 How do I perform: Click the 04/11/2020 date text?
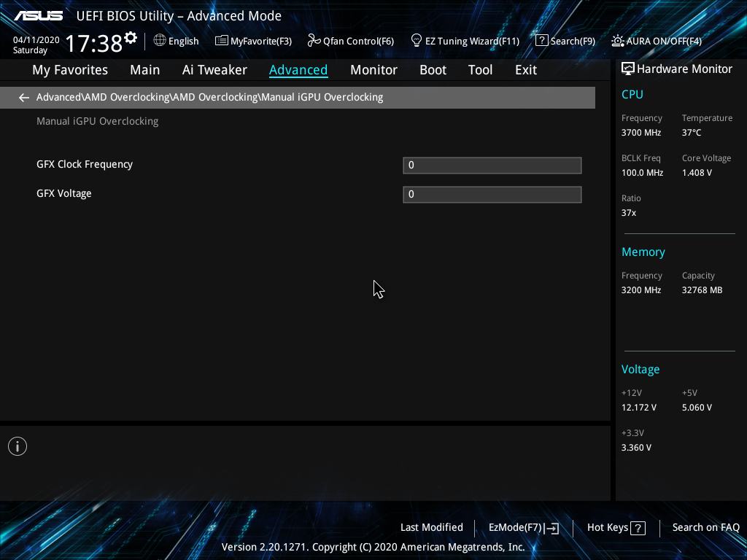pyautogui.click(x=36, y=40)
